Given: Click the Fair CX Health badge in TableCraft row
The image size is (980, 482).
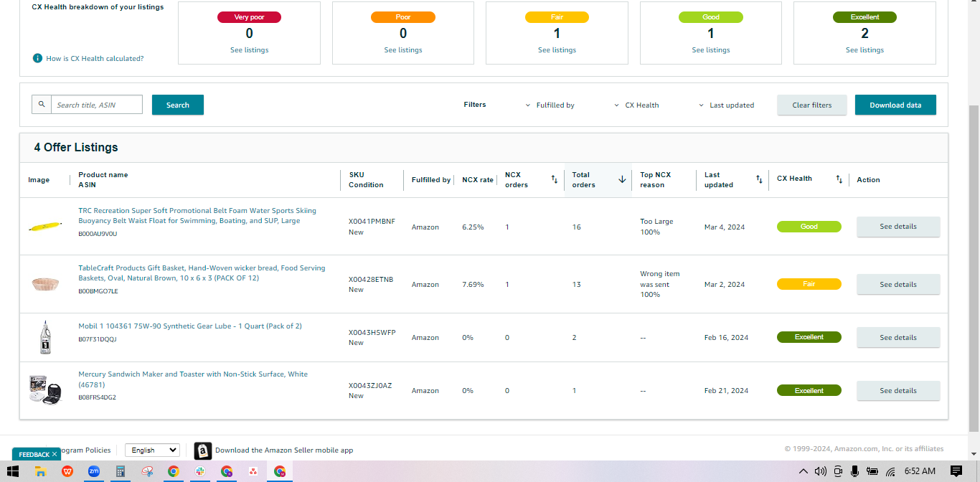Looking at the screenshot, I should click(x=809, y=284).
